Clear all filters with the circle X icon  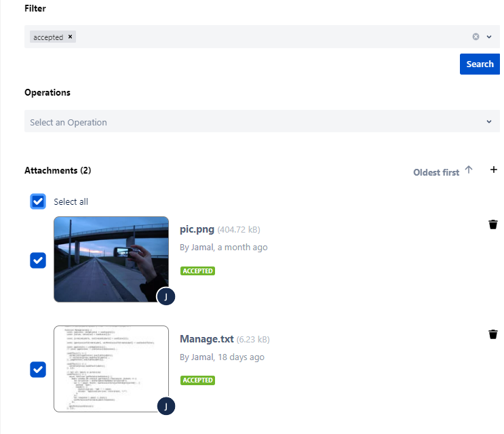pyautogui.click(x=476, y=37)
